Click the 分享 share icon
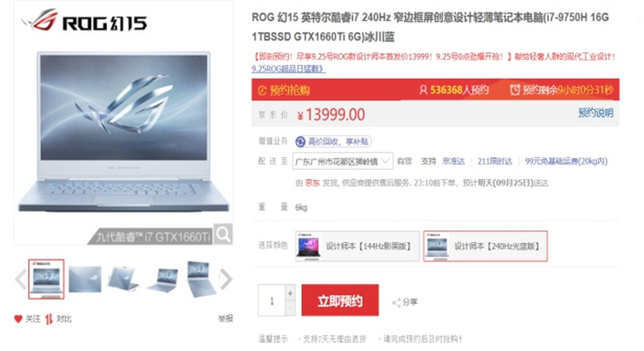644x351 pixels. click(397, 303)
